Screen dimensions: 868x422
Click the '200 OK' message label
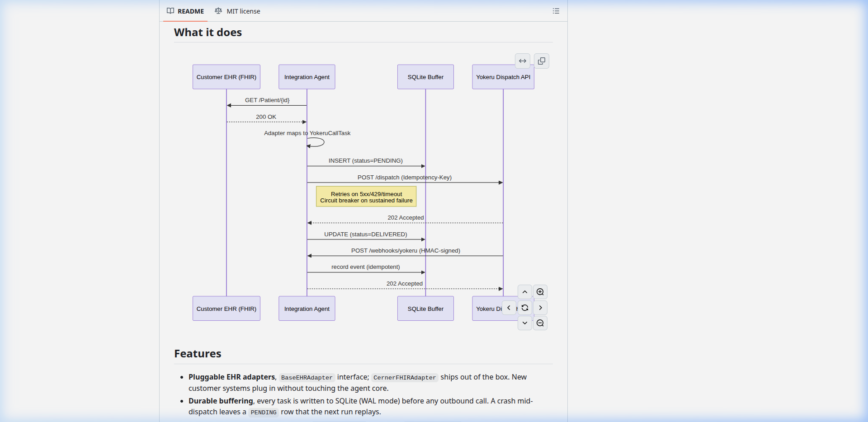[266, 117]
